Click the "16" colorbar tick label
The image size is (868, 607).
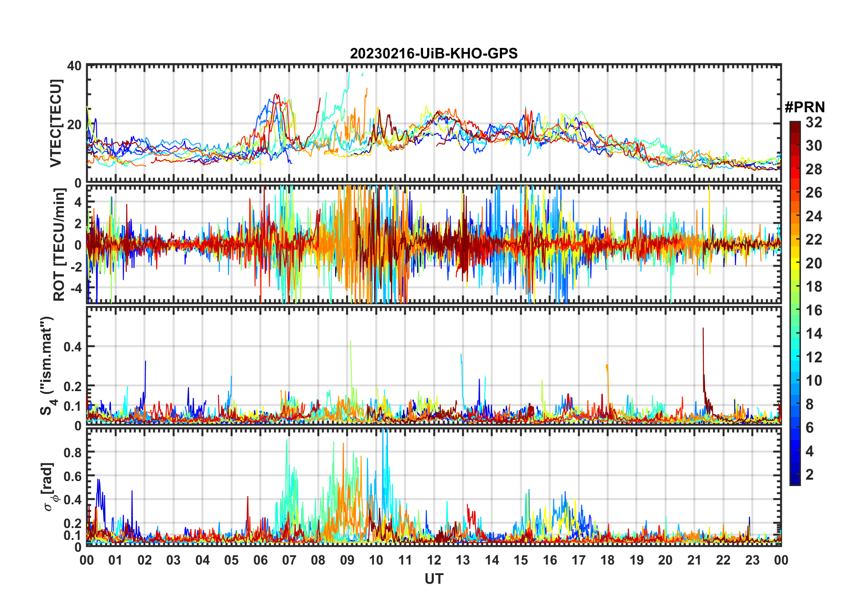(814, 310)
